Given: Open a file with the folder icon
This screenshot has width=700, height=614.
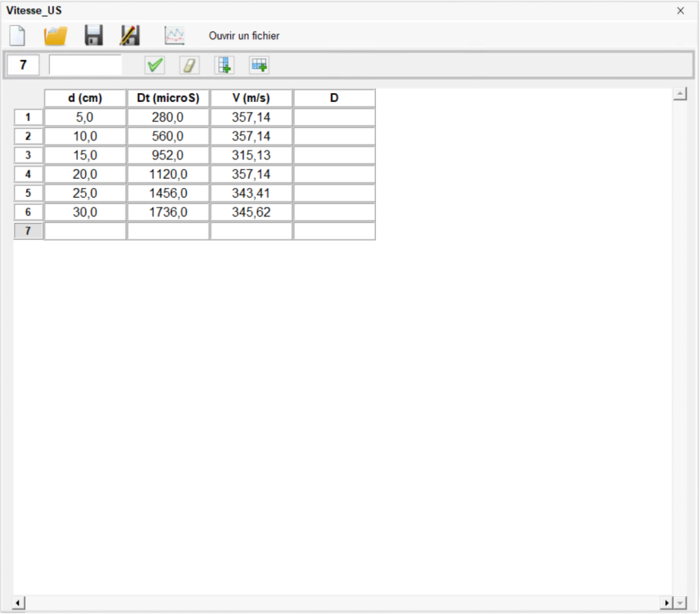Looking at the screenshot, I should [x=55, y=36].
